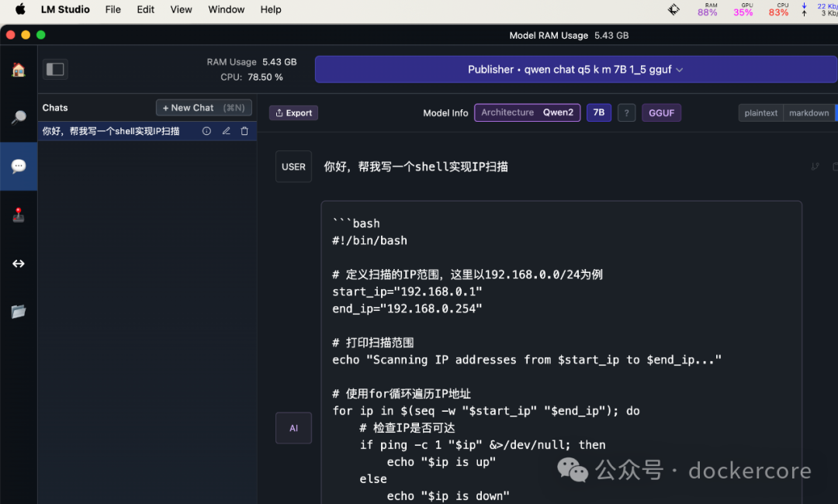The width and height of the screenshot is (838, 504).
Task: Show info for the shell IP scan chat
Action: [206, 131]
